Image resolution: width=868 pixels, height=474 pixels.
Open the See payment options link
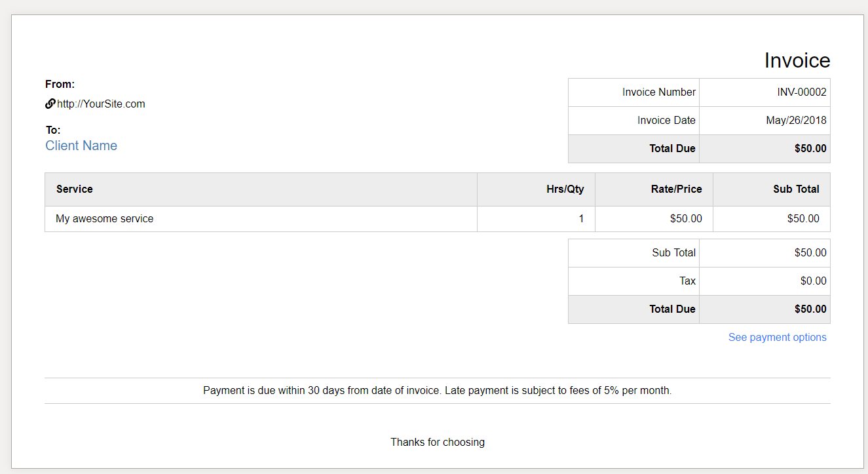pyautogui.click(x=777, y=337)
